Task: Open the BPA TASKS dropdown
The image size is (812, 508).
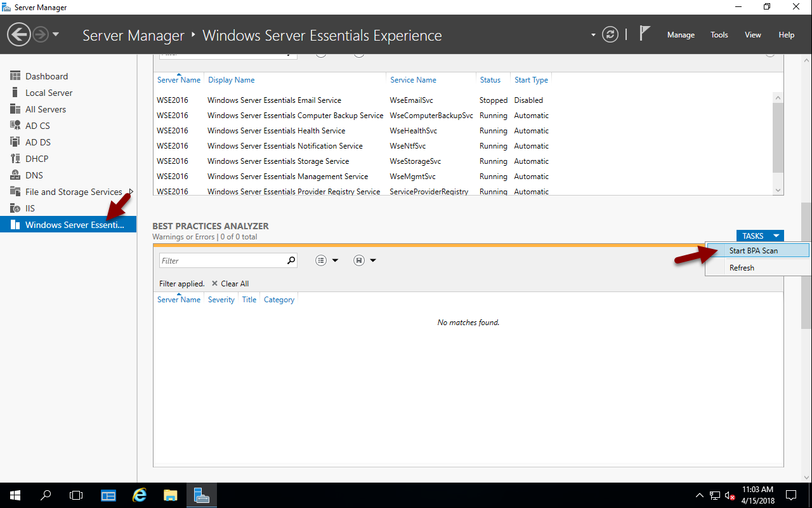Action: (x=760, y=236)
